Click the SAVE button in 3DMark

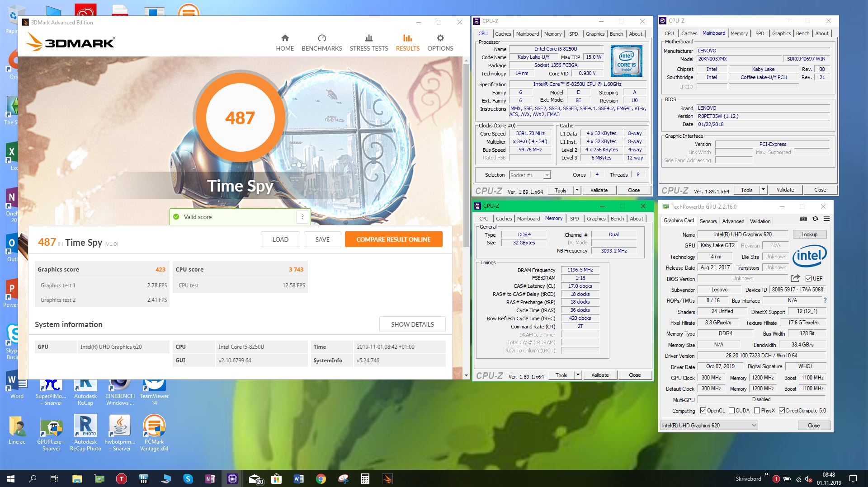[x=322, y=239]
